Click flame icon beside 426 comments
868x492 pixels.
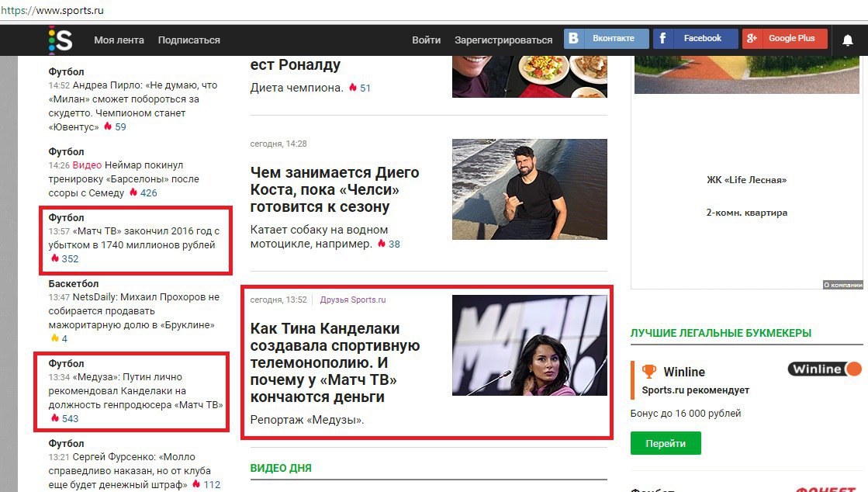click(x=133, y=192)
